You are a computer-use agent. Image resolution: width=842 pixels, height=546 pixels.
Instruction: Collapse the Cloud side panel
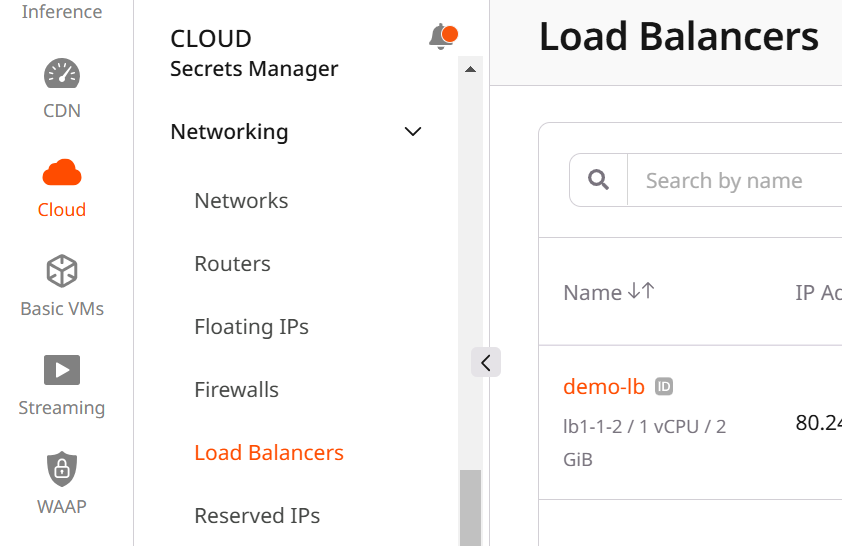coord(486,362)
